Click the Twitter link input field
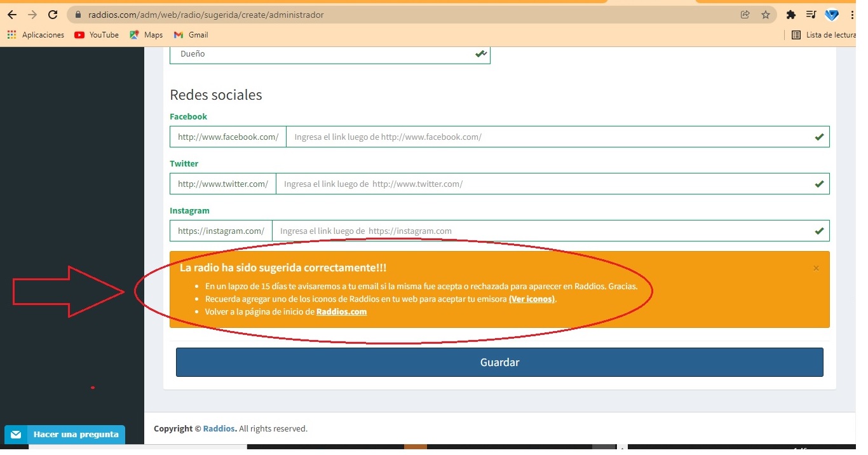Image resolution: width=868 pixels, height=455 pixels. [x=545, y=184]
